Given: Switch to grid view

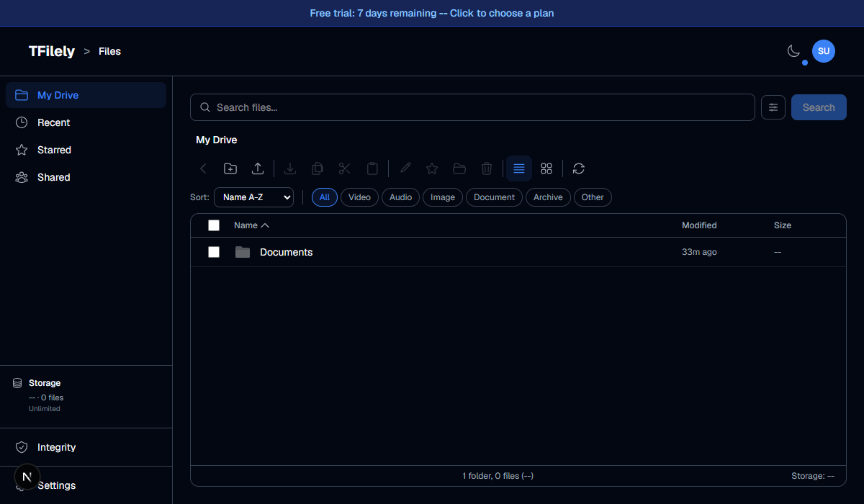Looking at the screenshot, I should click(546, 168).
